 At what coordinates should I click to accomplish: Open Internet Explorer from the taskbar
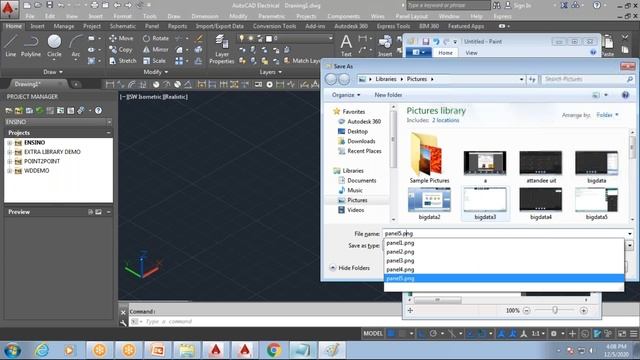42,350
